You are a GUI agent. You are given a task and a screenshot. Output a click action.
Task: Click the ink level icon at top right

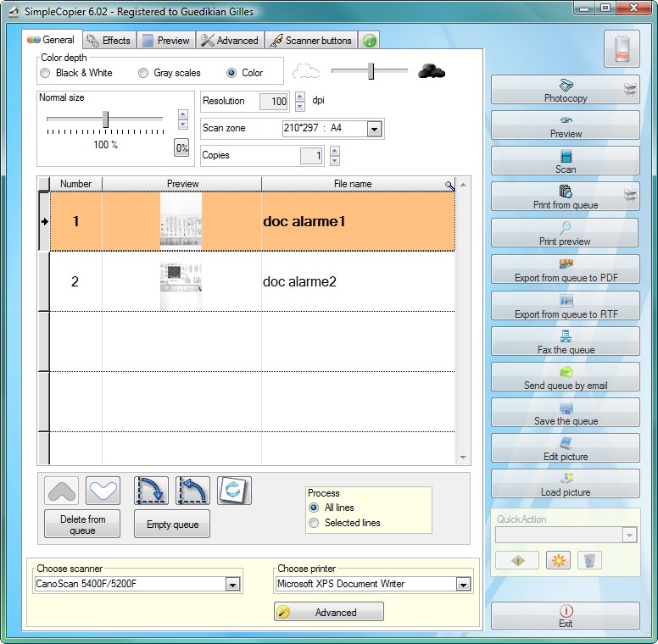click(622, 49)
